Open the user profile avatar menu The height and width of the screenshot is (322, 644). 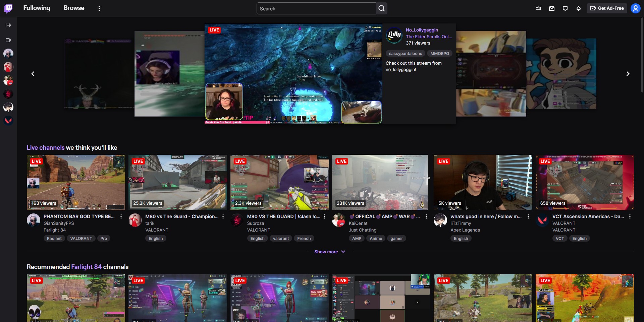click(636, 8)
